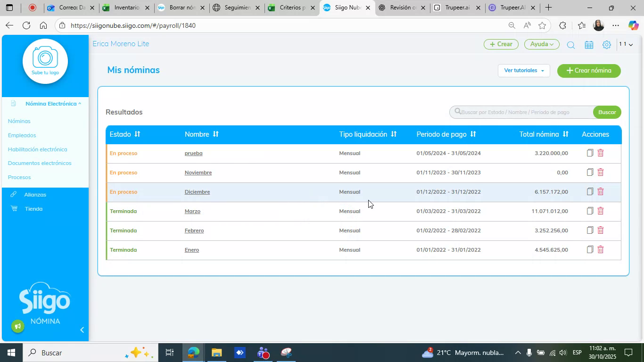Screen dimensions: 644x362
Task: Open Alianzas in sidebar
Action: (x=35, y=195)
